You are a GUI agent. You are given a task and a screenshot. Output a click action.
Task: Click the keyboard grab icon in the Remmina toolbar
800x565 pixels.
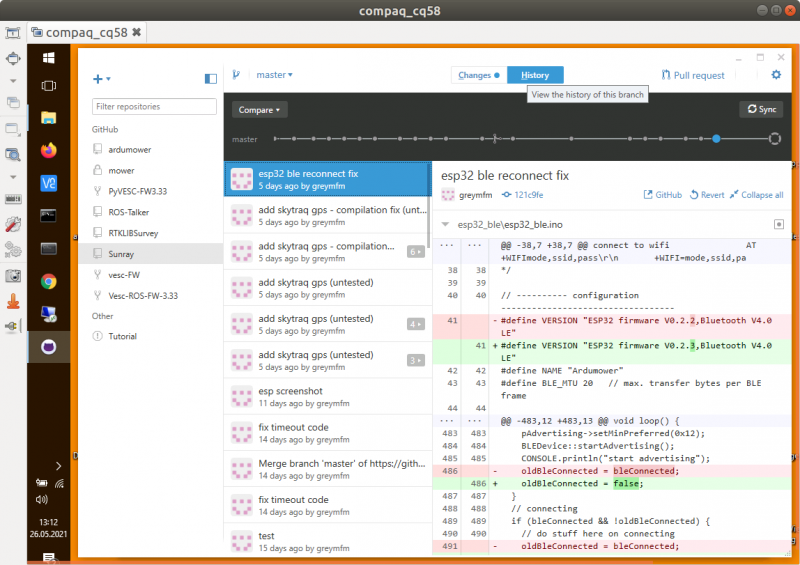pos(13,199)
